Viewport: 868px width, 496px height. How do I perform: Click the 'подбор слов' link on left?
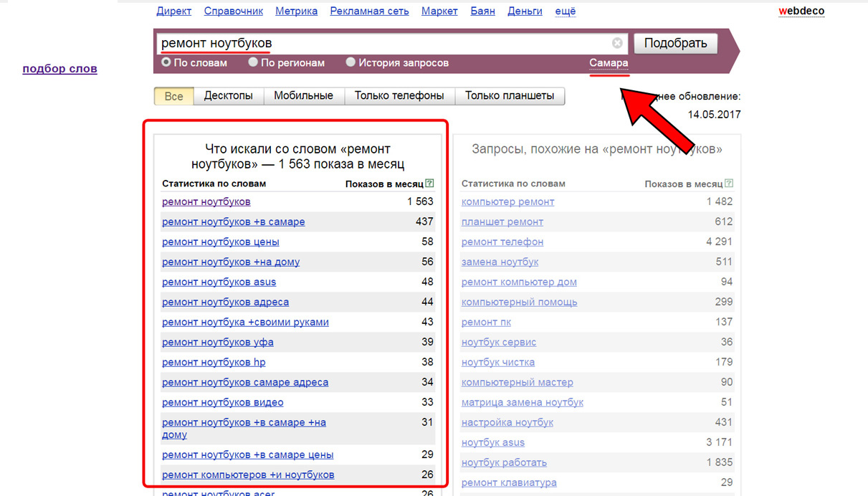pyautogui.click(x=59, y=69)
